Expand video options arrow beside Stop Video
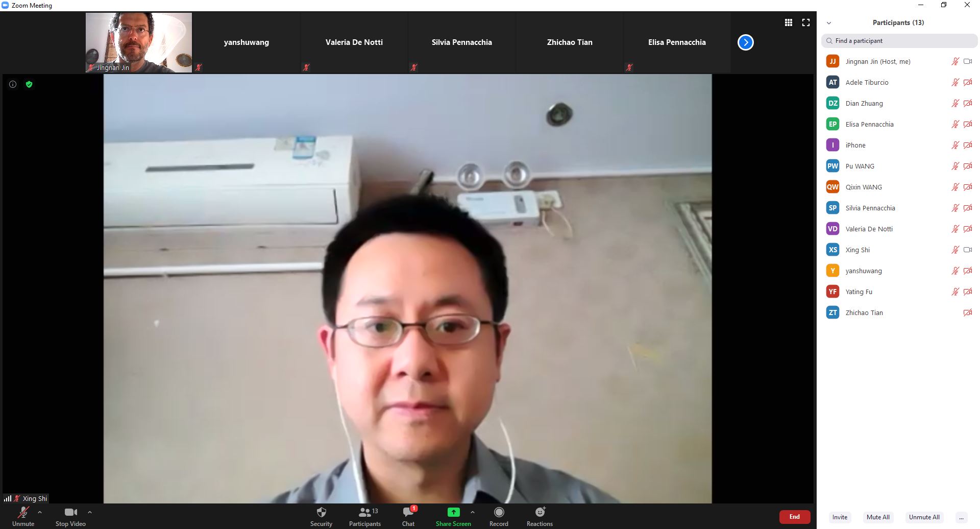Screen dimensions: 980x529 pos(90,512)
